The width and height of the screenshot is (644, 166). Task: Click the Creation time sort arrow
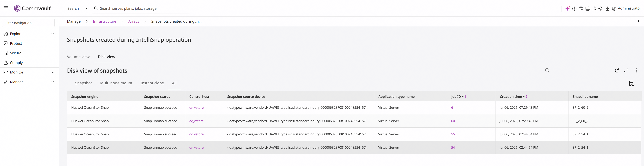(x=524, y=96)
